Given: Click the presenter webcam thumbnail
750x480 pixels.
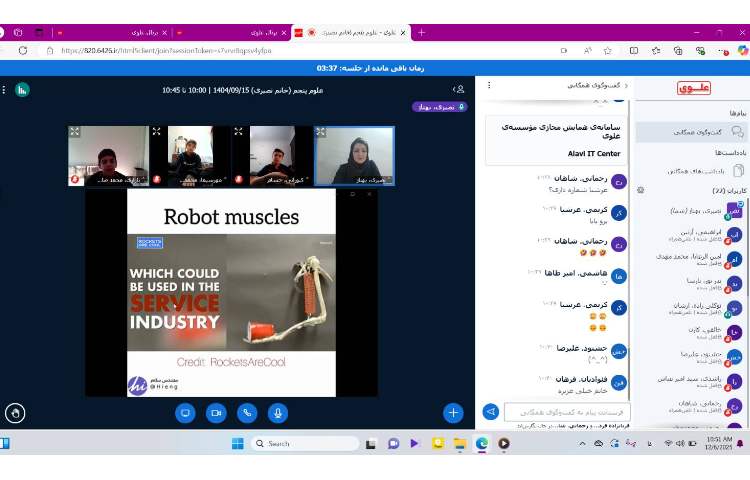Looking at the screenshot, I should pos(354,155).
